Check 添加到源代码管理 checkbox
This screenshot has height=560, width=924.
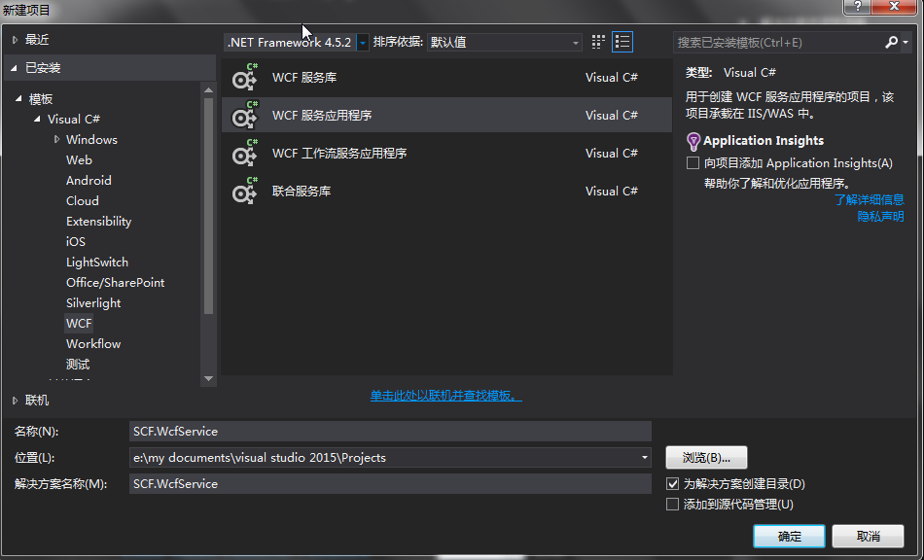672,504
